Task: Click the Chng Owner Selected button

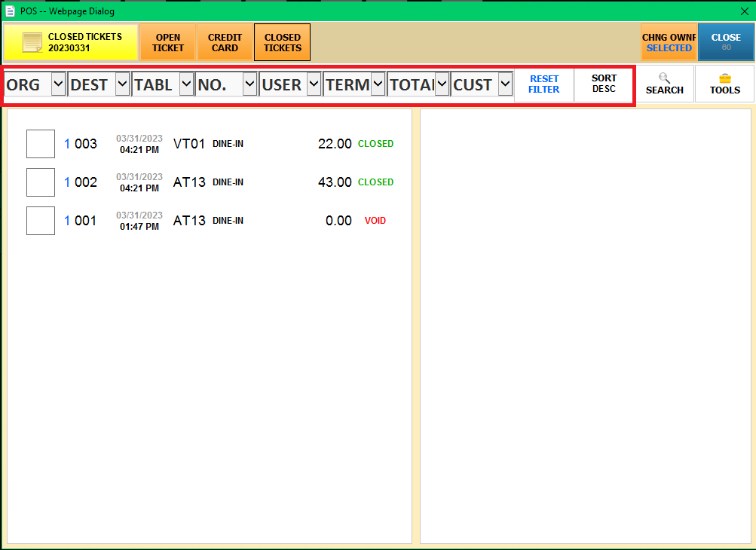Action: click(x=669, y=42)
